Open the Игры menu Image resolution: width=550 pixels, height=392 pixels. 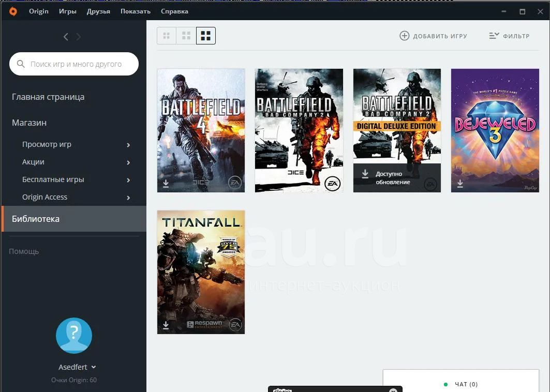pyautogui.click(x=68, y=11)
